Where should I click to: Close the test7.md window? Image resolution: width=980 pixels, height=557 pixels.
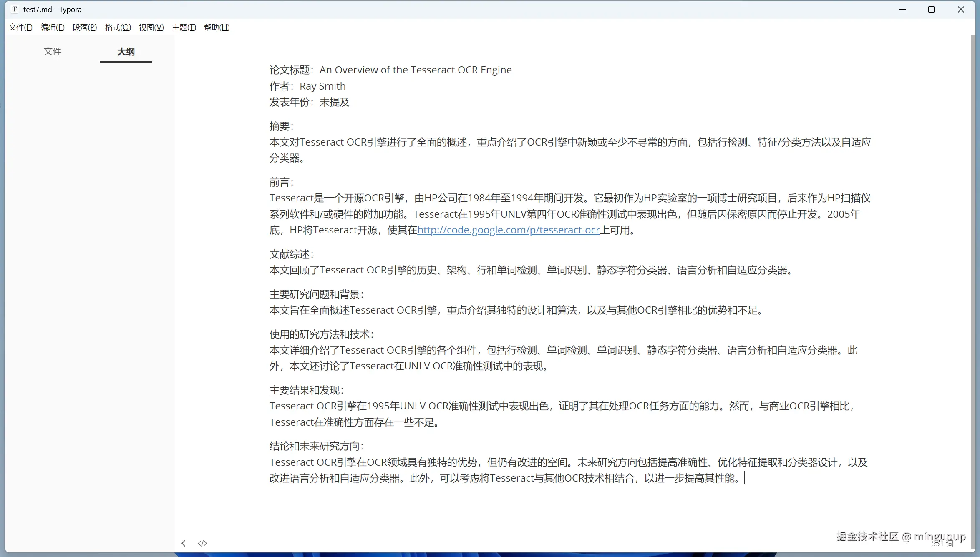(x=961, y=9)
